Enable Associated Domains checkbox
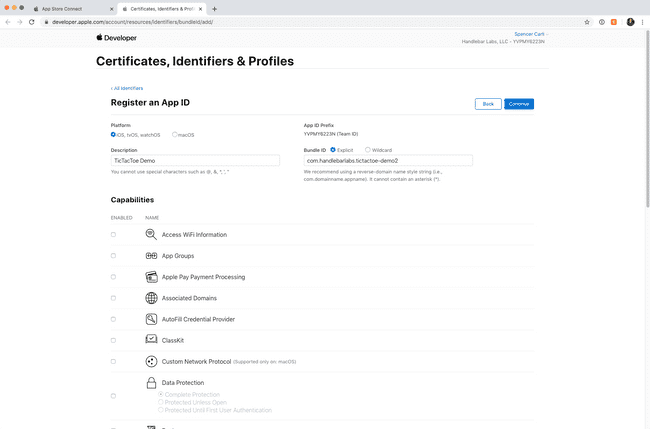The image size is (650, 429). 113,298
